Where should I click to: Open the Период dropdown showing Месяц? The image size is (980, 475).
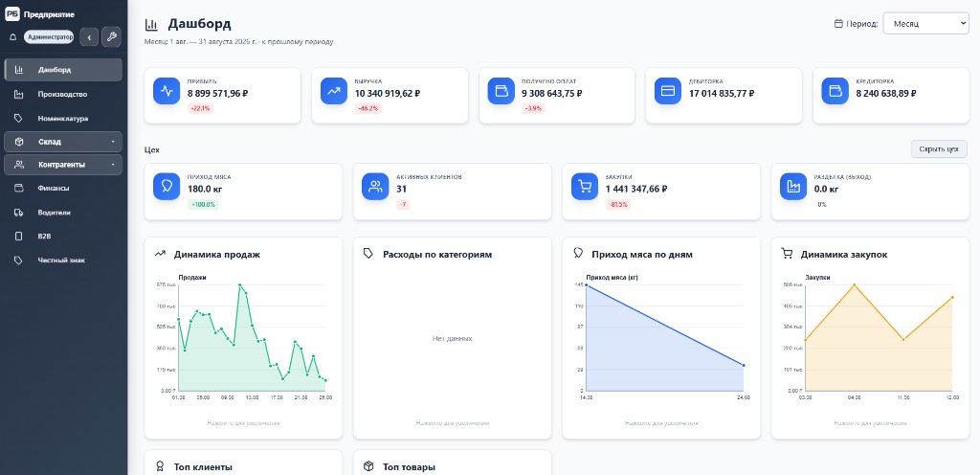(925, 24)
